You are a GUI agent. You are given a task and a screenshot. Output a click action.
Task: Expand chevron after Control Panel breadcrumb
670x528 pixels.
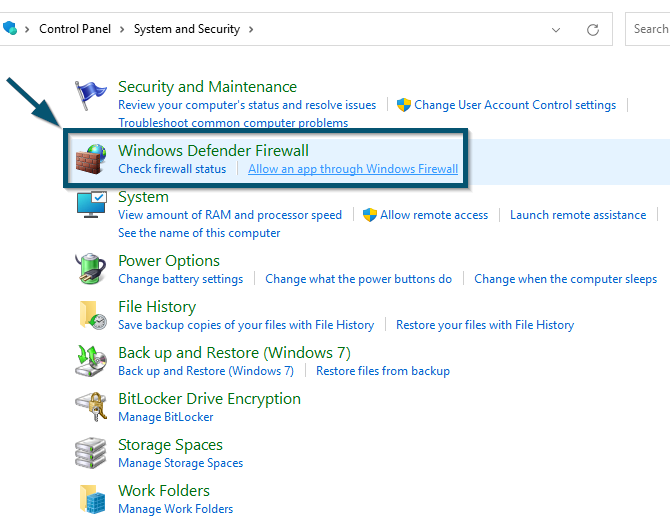pos(122,29)
